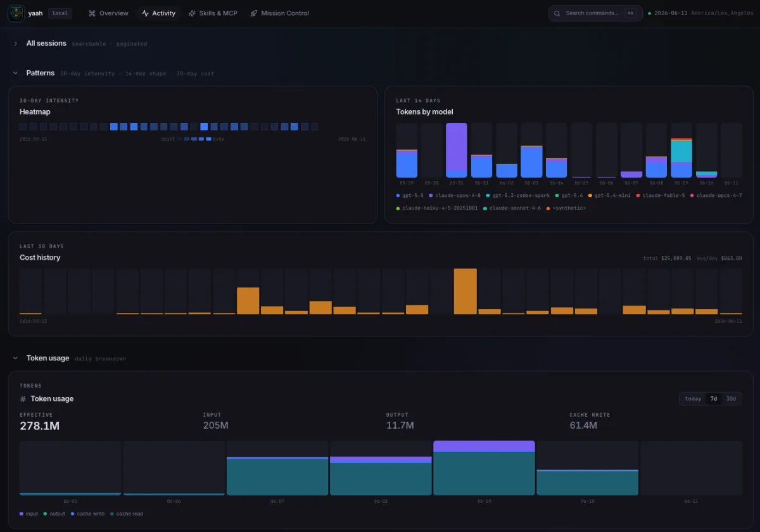
Task: Click claude-opus-4-7 legend entry
Action: tap(716, 196)
